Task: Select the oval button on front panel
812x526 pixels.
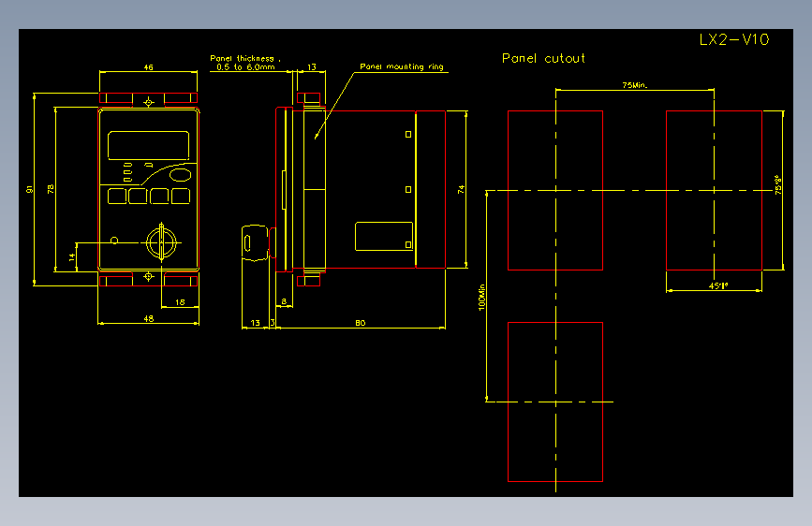Action: coord(180,175)
